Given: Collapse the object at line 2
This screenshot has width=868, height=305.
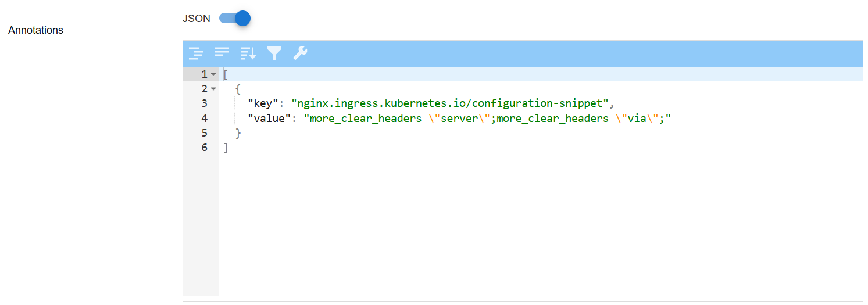Looking at the screenshot, I should click(x=213, y=89).
